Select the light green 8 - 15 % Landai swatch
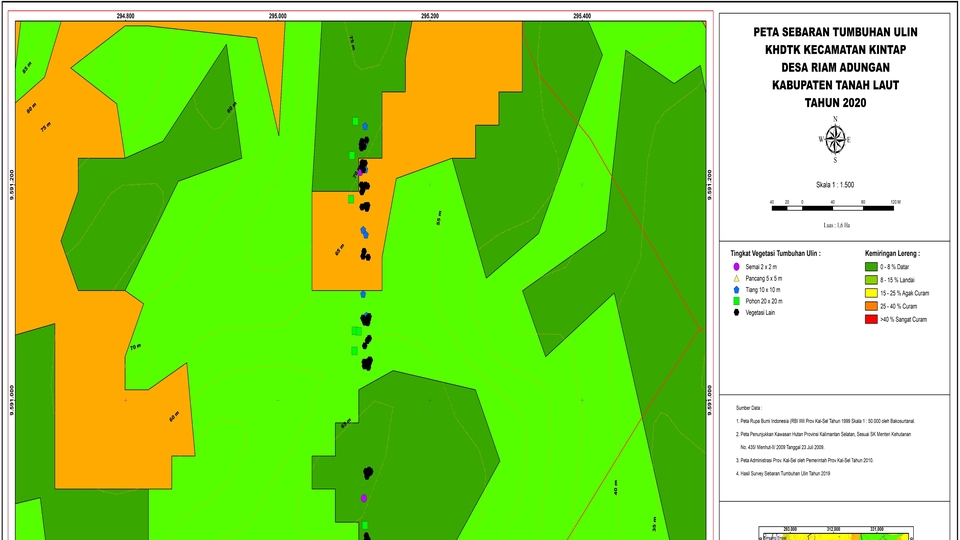This screenshot has height=540, width=960. click(x=870, y=281)
